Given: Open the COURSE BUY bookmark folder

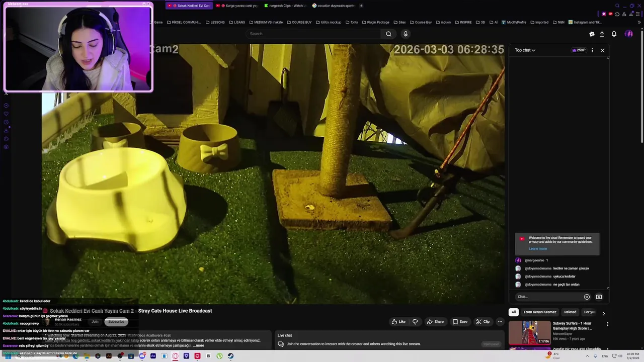Looking at the screenshot, I should click(x=299, y=22).
